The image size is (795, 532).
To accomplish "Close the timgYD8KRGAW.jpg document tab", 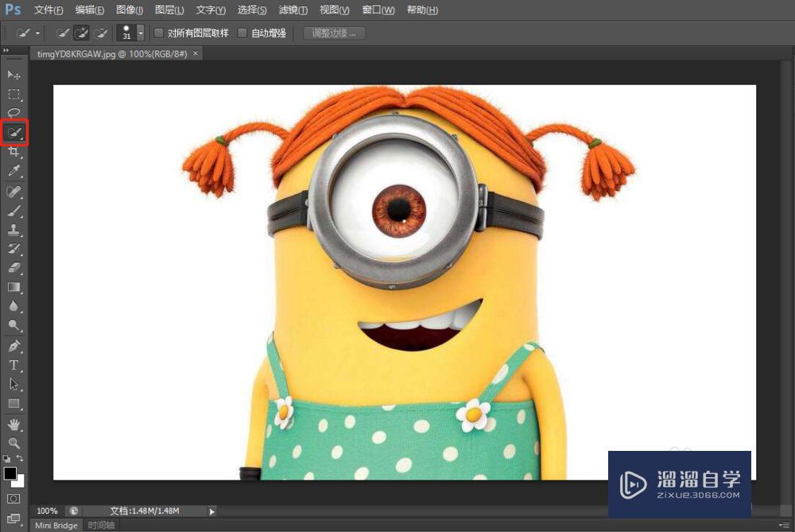I will [x=196, y=53].
